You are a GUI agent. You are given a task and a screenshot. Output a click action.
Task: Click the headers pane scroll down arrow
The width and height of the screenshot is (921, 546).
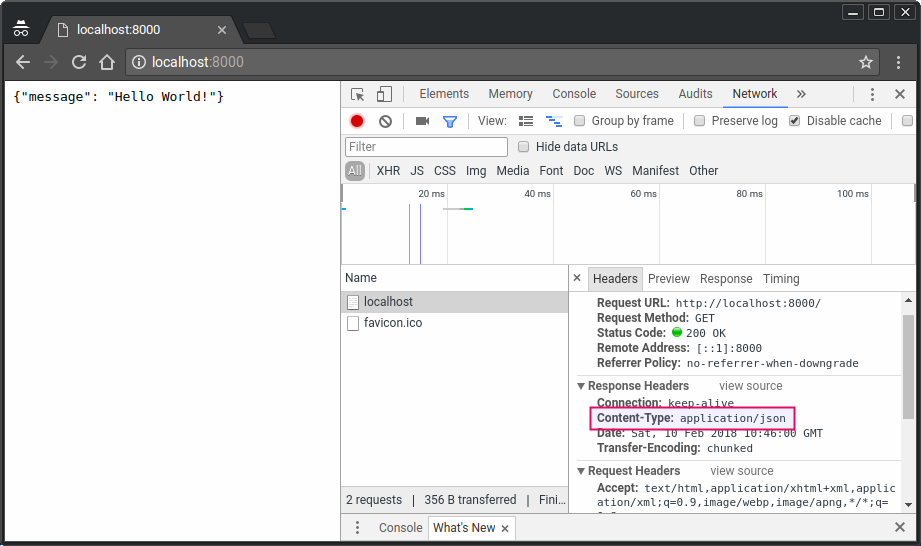tap(908, 504)
